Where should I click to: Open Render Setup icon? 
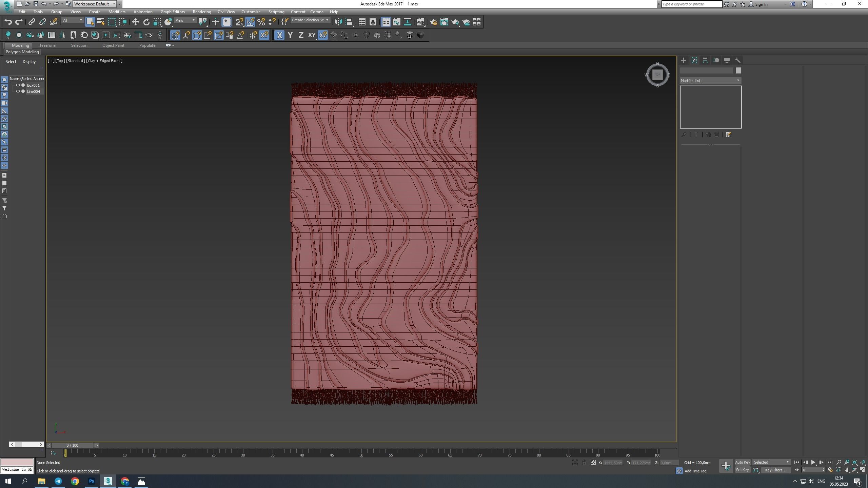[433, 22]
